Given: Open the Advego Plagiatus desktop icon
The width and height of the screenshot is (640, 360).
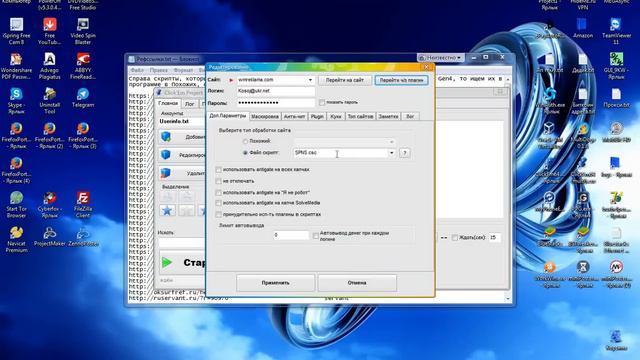Looking at the screenshot, I should click(x=49, y=66).
